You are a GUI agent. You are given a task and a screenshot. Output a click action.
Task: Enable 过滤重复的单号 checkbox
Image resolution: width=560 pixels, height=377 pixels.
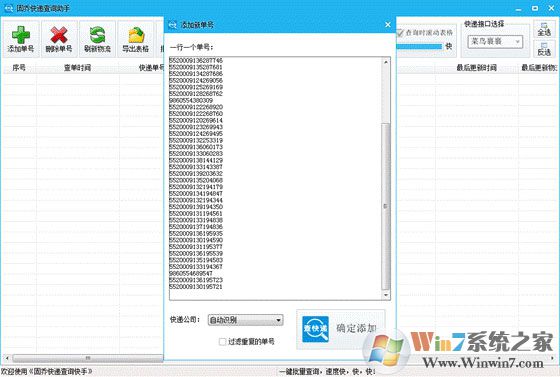point(222,342)
